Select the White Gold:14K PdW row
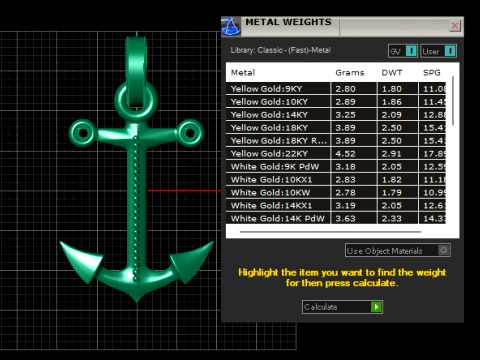The height and width of the screenshot is (360, 480). pyautogui.click(x=336, y=218)
